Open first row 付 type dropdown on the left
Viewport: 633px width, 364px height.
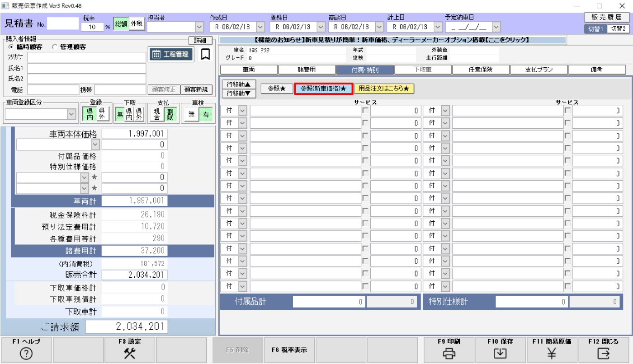242,111
